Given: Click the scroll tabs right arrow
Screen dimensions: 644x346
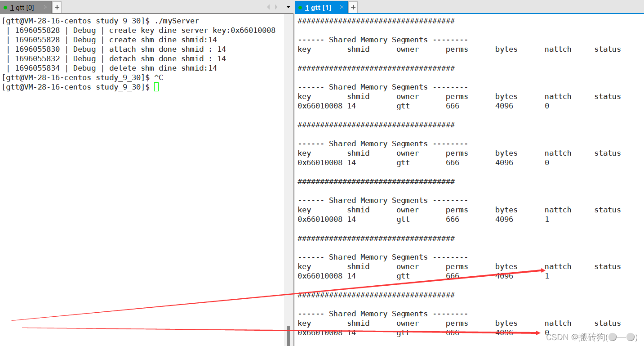Looking at the screenshot, I should (x=276, y=7).
